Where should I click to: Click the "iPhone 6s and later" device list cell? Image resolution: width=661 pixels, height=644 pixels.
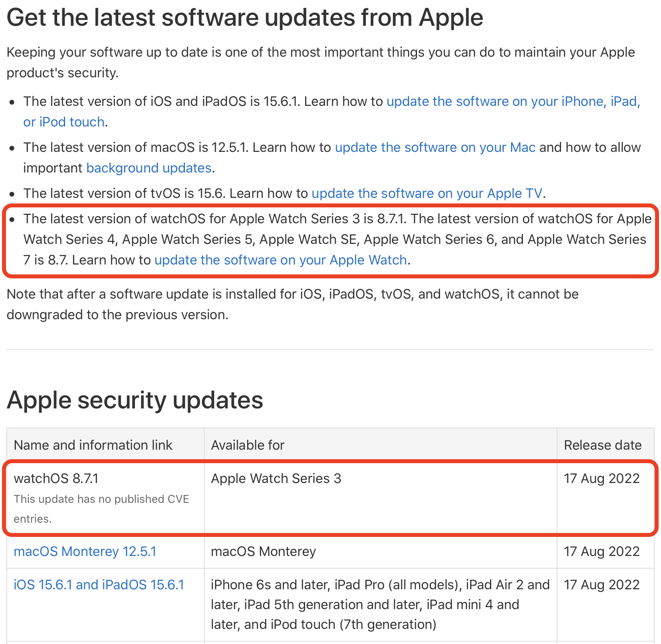(x=380, y=604)
